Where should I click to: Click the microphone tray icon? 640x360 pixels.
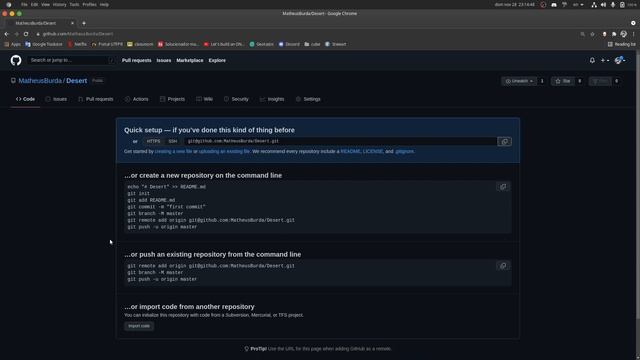point(613,4)
